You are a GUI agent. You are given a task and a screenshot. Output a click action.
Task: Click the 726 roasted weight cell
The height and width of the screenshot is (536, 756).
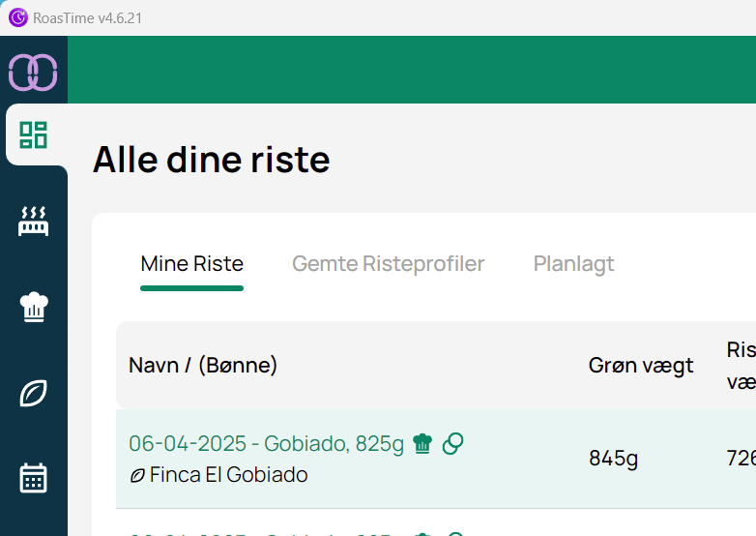[741, 459]
